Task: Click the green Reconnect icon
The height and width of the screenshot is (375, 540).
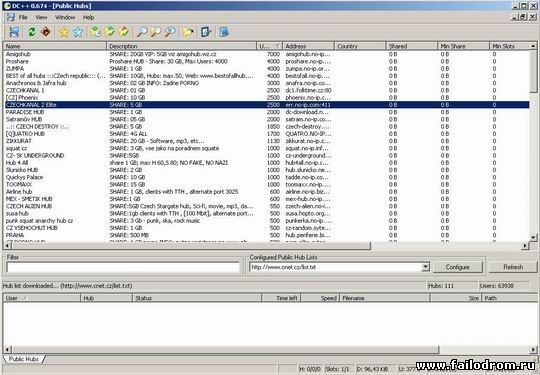Action: coord(32,32)
